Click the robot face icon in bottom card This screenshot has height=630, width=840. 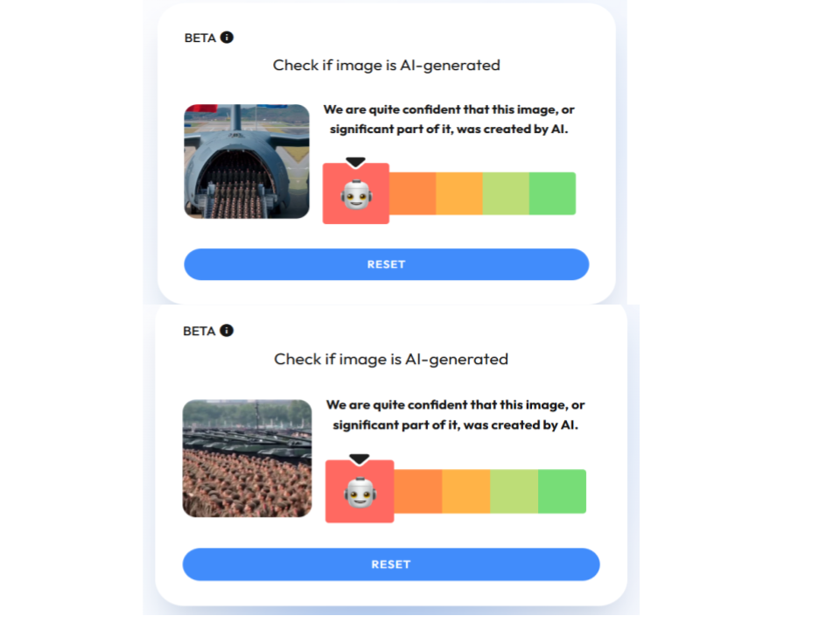pyautogui.click(x=359, y=493)
